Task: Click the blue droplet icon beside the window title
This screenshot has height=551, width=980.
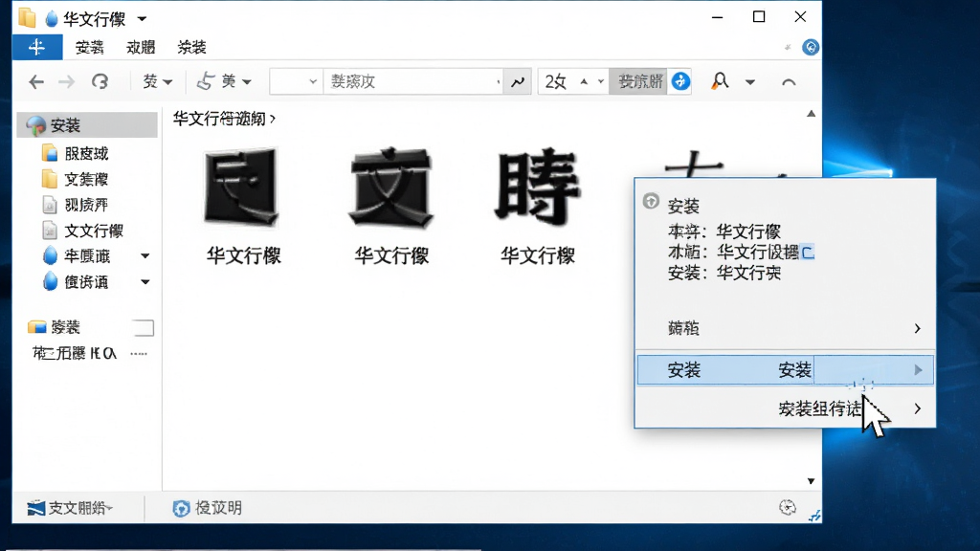Action: [52, 19]
